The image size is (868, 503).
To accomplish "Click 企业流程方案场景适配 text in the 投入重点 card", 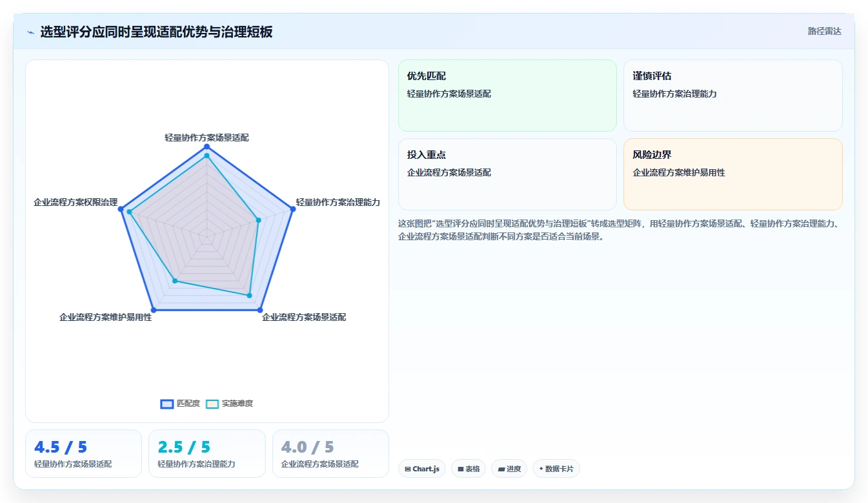I will (x=449, y=172).
